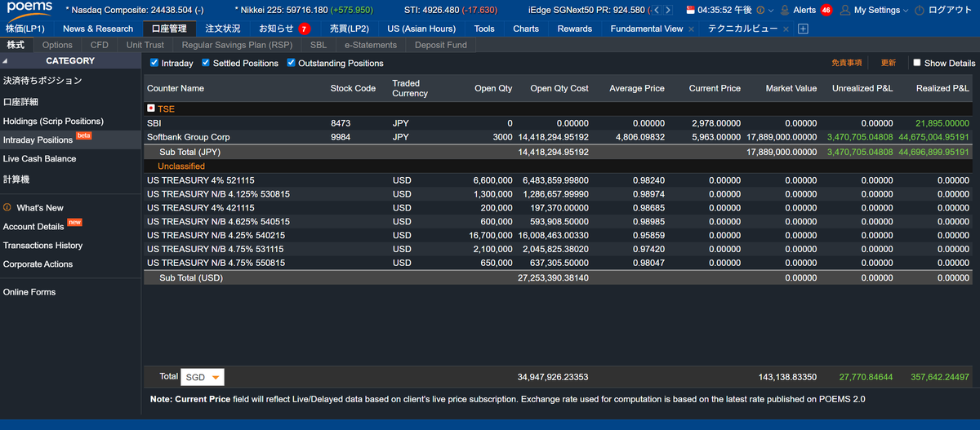The height and width of the screenshot is (430, 980).
Task: Open the 株価(LP1) menu
Action: point(25,29)
